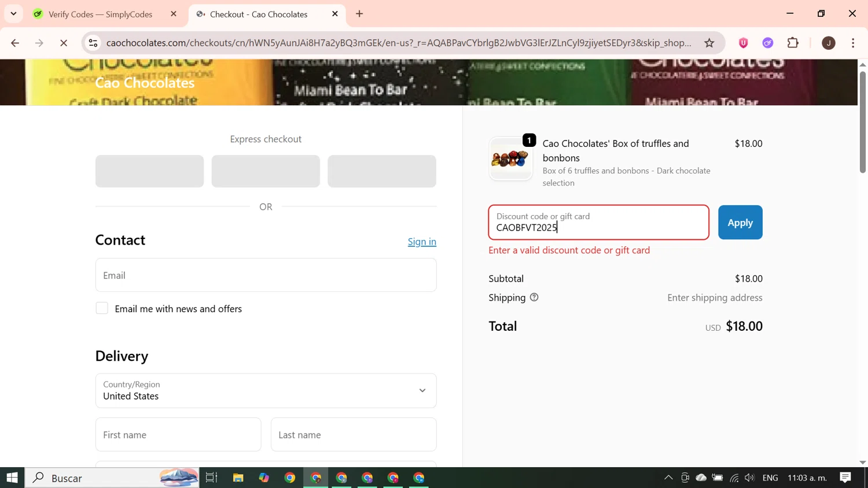Screen dimensions: 868x488
Task: Open the tab search dropdown arrow
Action: point(13,13)
